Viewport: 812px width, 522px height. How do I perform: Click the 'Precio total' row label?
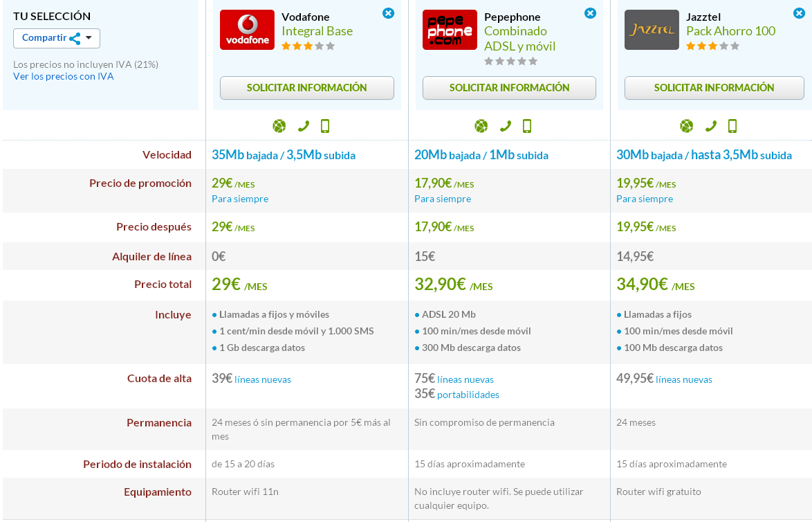pos(163,284)
